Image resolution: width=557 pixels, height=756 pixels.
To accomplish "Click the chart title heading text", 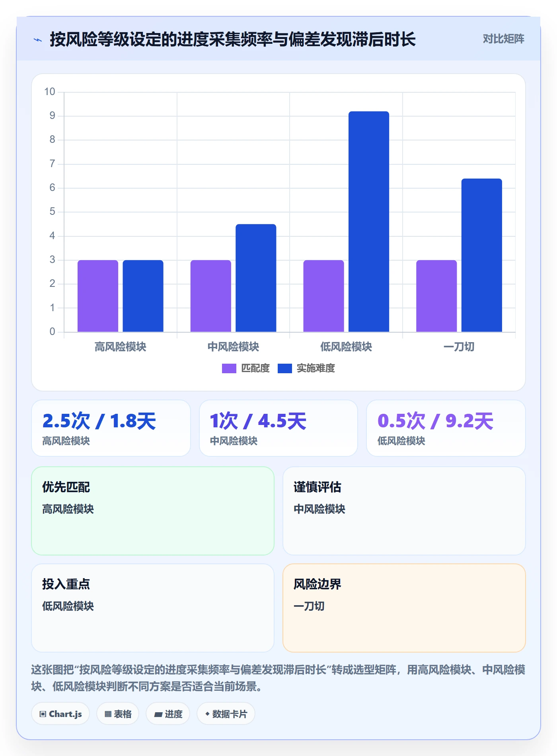I will pyautogui.click(x=233, y=39).
